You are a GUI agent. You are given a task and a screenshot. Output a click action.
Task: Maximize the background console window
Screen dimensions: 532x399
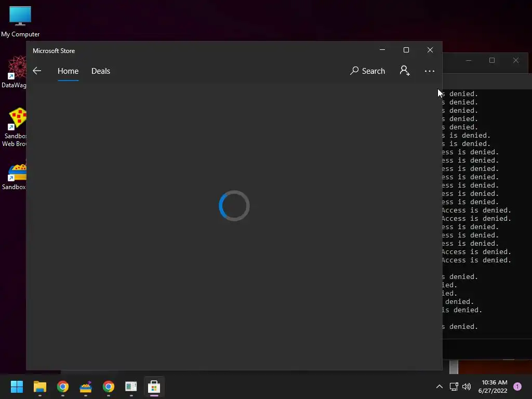(492, 60)
